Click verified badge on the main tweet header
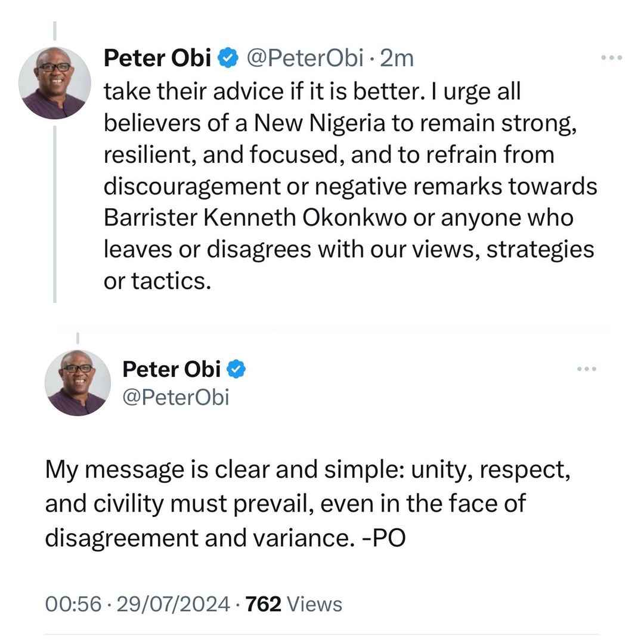This screenshot has width=644, height=644. pyautogui.click(x=236, y=369)
